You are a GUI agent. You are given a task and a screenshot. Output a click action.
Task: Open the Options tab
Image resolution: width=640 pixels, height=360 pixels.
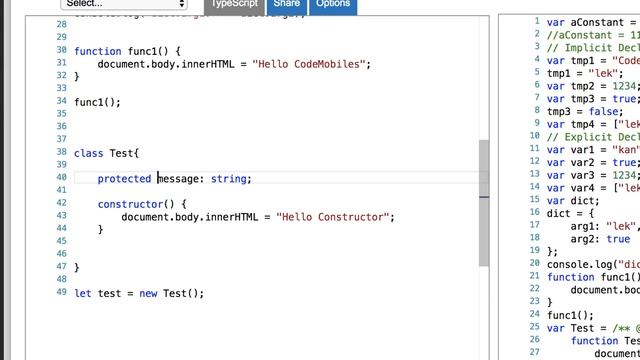coord(333,6)
